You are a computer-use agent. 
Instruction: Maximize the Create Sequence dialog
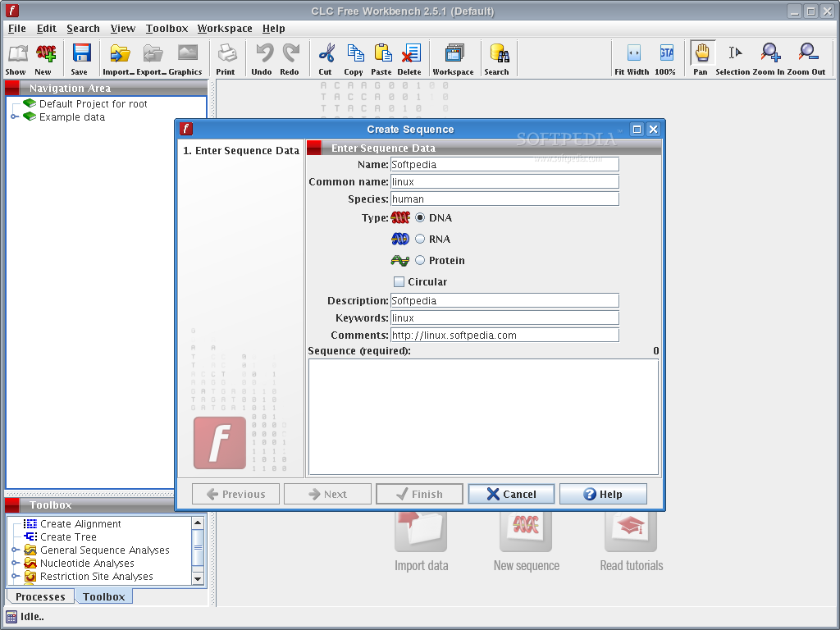pos(637,129)
